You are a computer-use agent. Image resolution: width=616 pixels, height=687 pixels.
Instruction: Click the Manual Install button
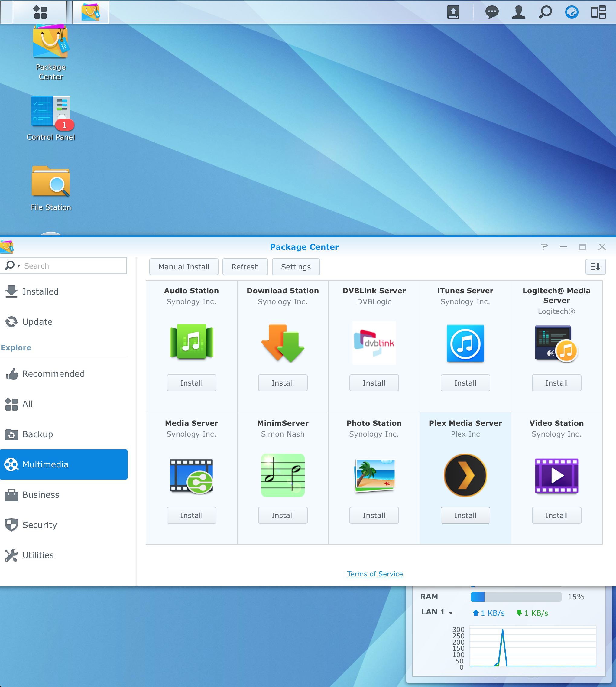(184, 267)
